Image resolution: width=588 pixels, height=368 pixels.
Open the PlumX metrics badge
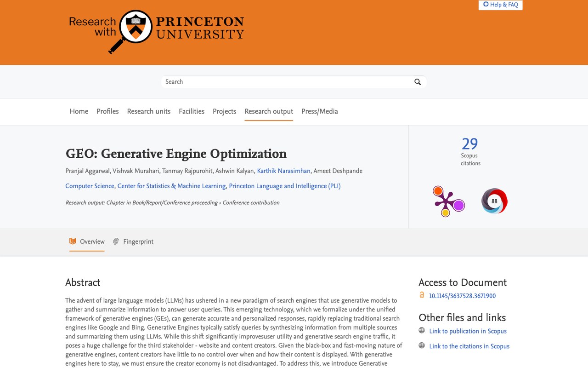point(448,201)
